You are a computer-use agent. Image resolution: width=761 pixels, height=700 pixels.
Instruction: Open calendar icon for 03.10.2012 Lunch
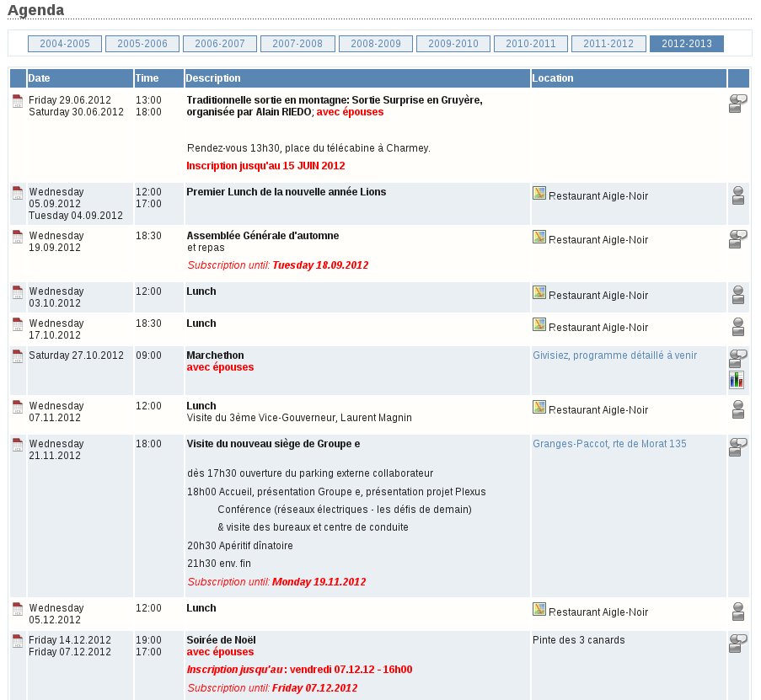click(18, 292)
